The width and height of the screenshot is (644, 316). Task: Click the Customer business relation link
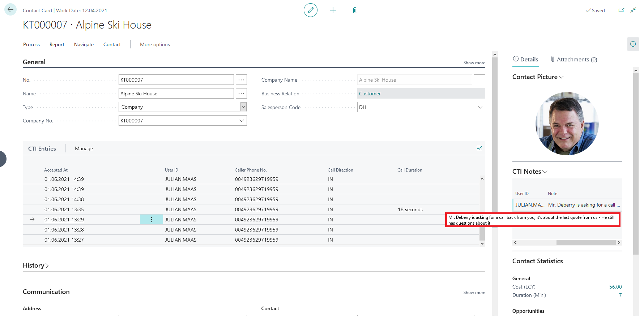[x=370, y=94]
